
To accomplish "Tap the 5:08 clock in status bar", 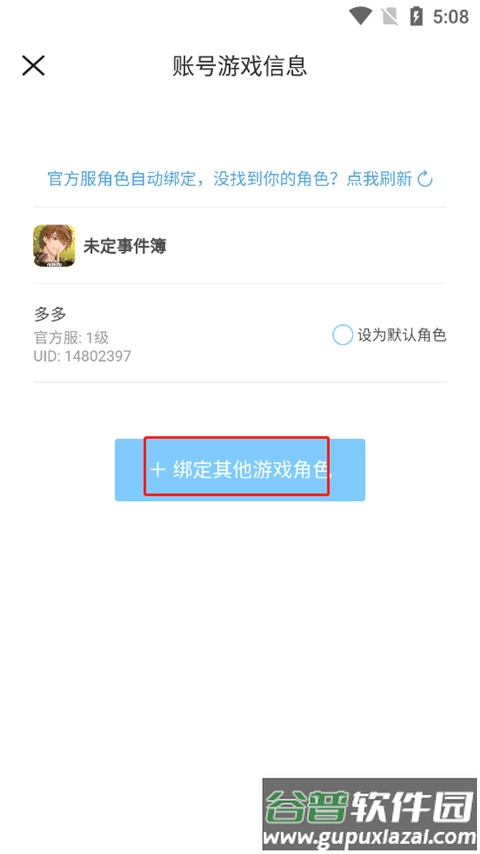I will (x=451, y=17).
